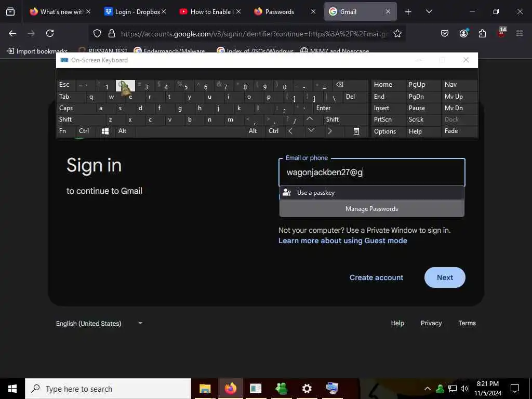This screenshot has width=532, height=399.
Task: Toggle the Nav key on On-Screen Keyboard
Action: (x=459, y=85)
